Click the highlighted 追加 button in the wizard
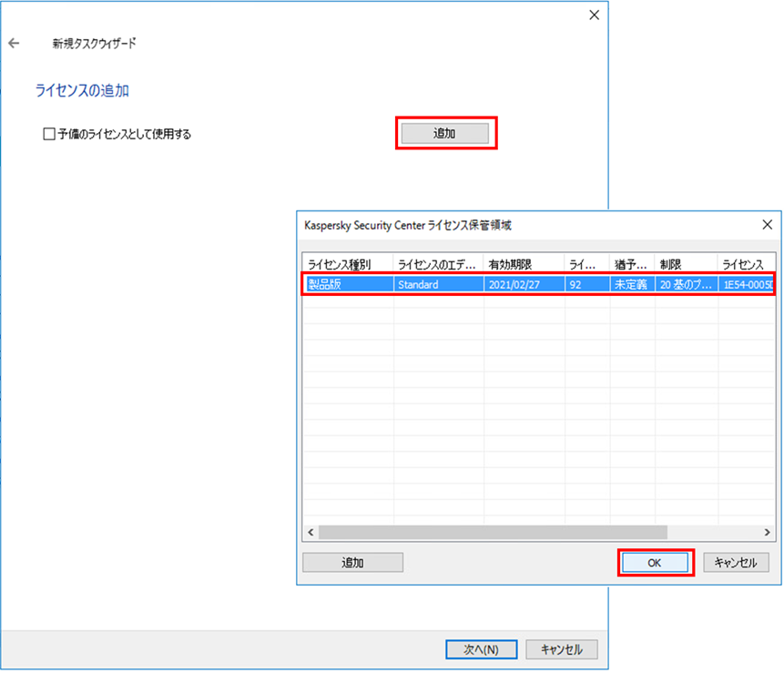This screenshot has width=784, height=673. tap(446, 132)
